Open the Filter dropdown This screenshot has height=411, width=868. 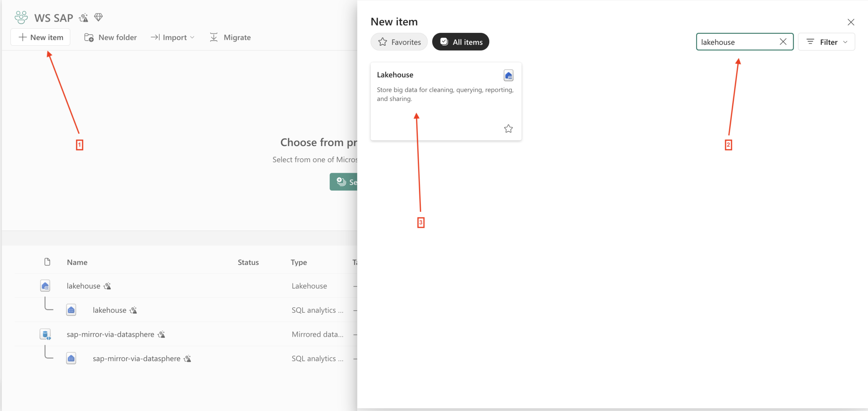(826, 42)
